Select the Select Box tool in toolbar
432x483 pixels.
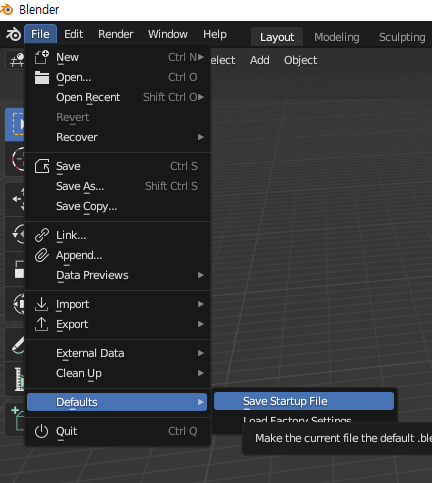[x=15, y=124]
